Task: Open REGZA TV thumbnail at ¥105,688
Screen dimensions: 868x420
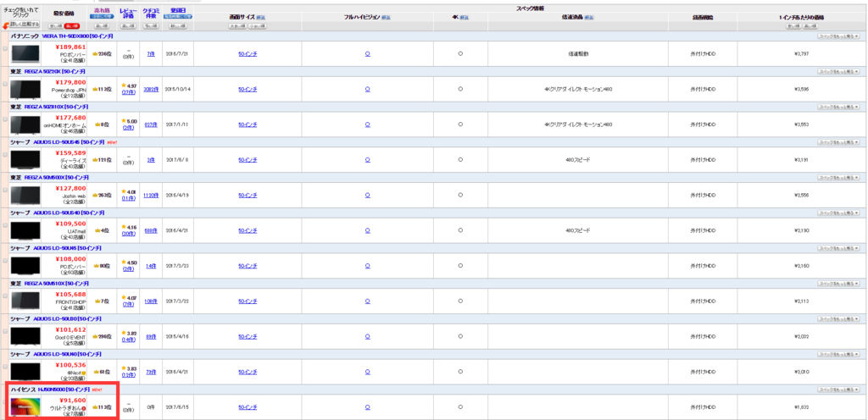Action: click(25, 301)
